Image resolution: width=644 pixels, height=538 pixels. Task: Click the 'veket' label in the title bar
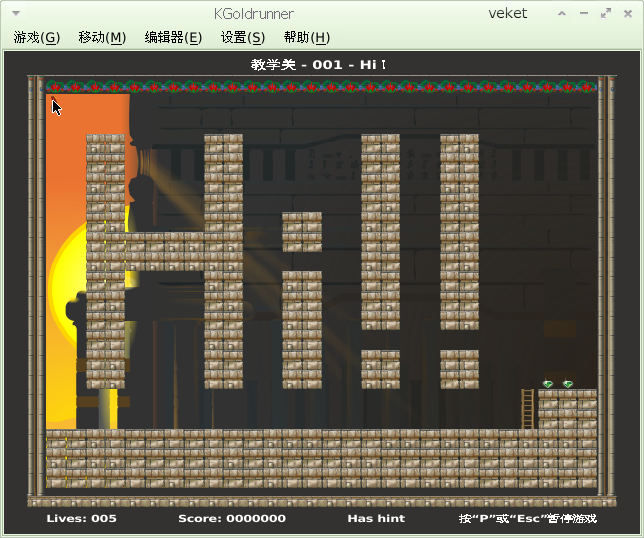tap(508, 13)
